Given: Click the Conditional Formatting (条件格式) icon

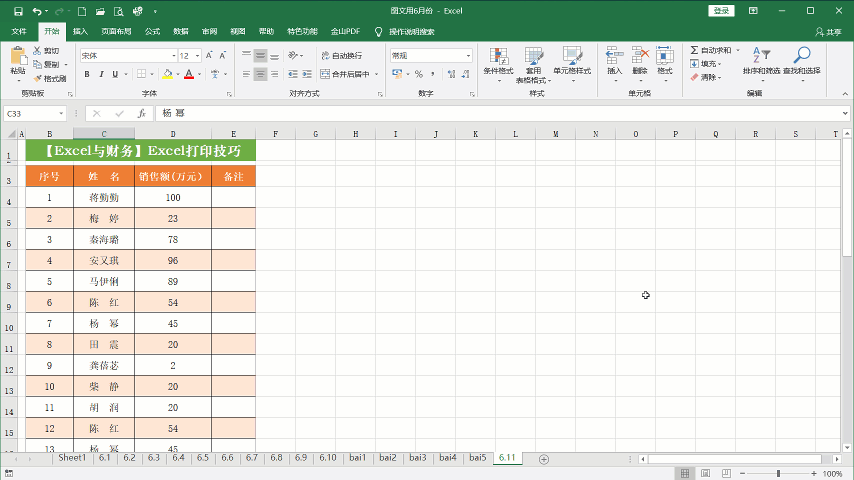Looking at the screenshot, I should tap(498, 56).
